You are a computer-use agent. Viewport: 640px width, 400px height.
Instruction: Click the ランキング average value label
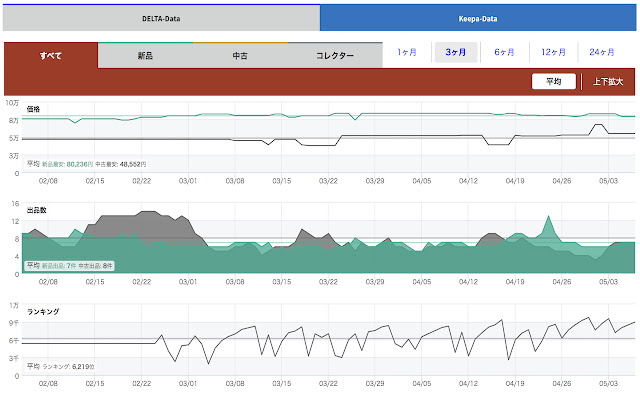tap(68, 367)
